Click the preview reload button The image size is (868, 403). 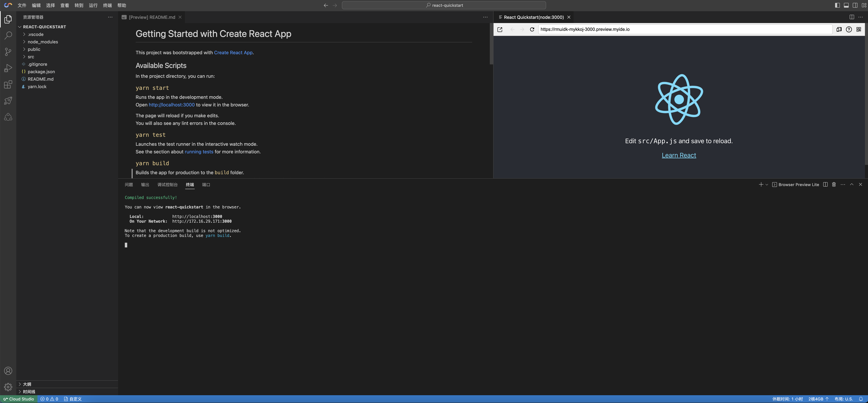click(x=532, y=29)
